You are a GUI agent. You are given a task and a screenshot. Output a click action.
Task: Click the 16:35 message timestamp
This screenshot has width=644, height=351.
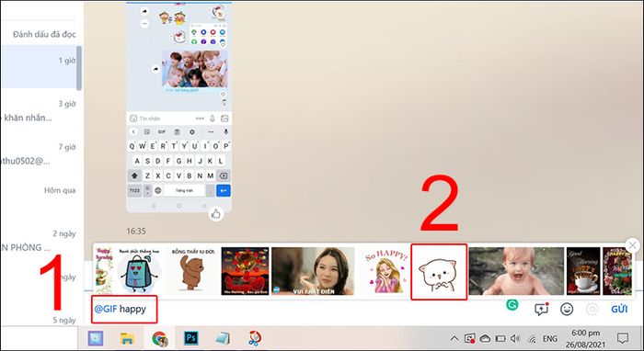(136, 232)
